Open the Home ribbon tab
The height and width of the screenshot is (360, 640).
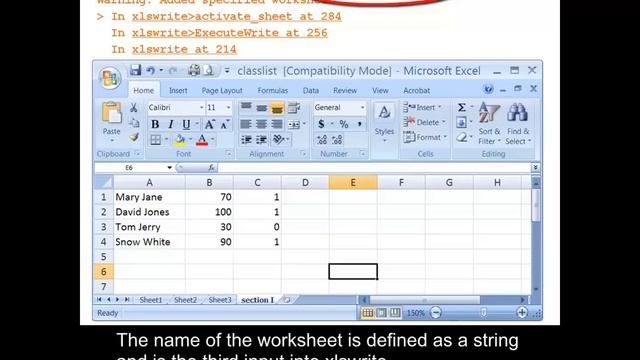point(144,91)
